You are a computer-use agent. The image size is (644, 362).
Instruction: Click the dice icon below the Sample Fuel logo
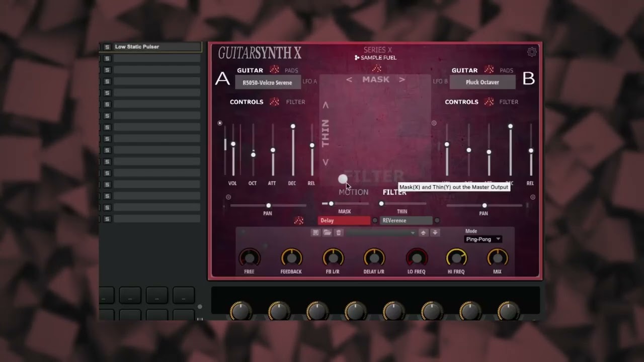tap(376, 68)
